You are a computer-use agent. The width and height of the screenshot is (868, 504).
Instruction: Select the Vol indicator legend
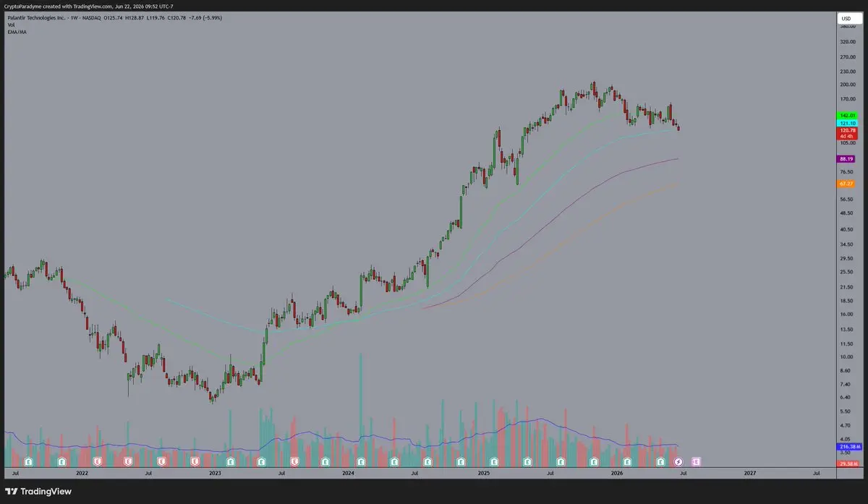click(x=10, y=25)
